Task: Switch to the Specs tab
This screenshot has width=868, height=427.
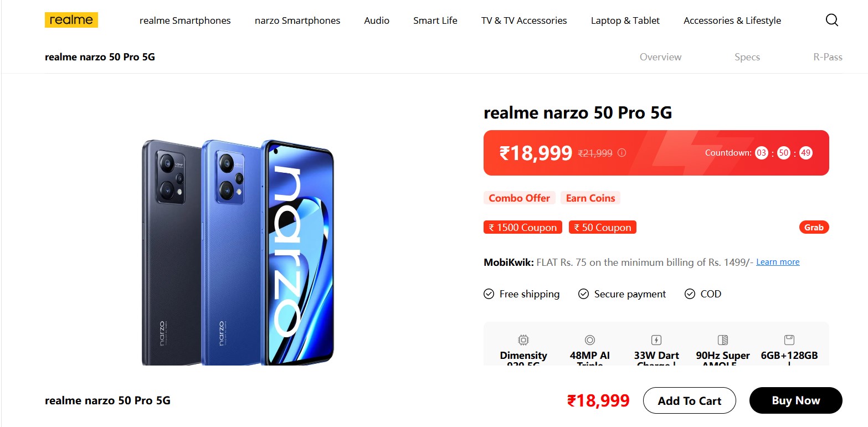Action: coord(747,57)
